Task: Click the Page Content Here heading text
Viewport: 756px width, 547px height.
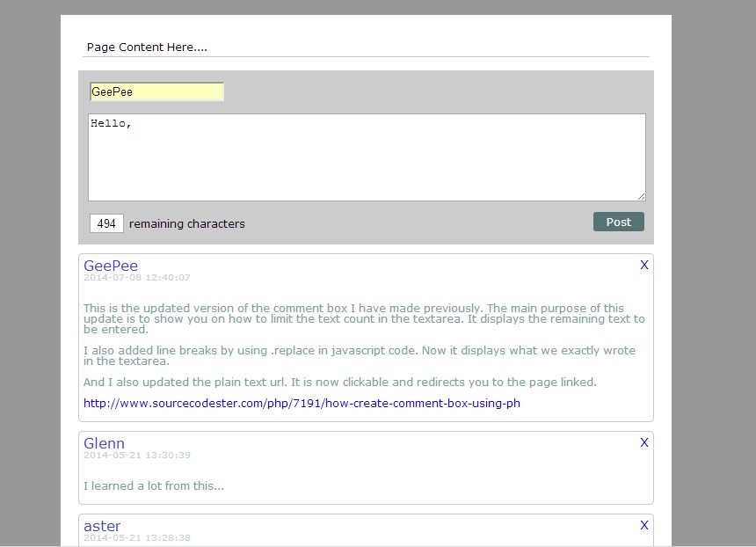Action: (147, 47)
